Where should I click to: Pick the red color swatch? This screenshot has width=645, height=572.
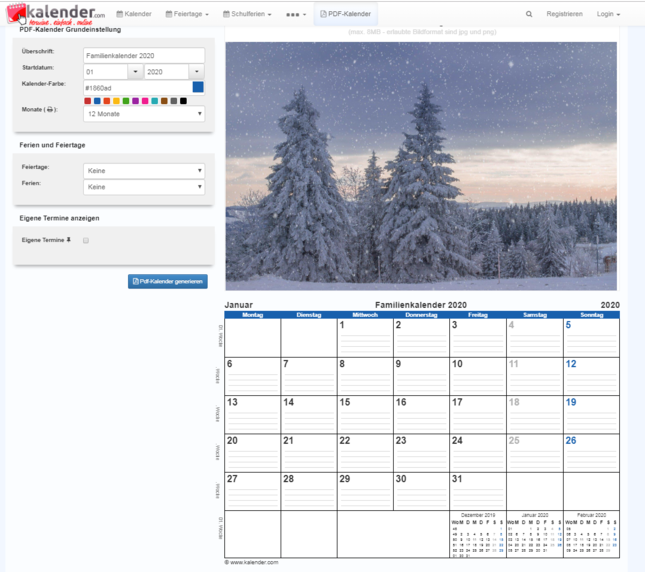click(88, 100)
